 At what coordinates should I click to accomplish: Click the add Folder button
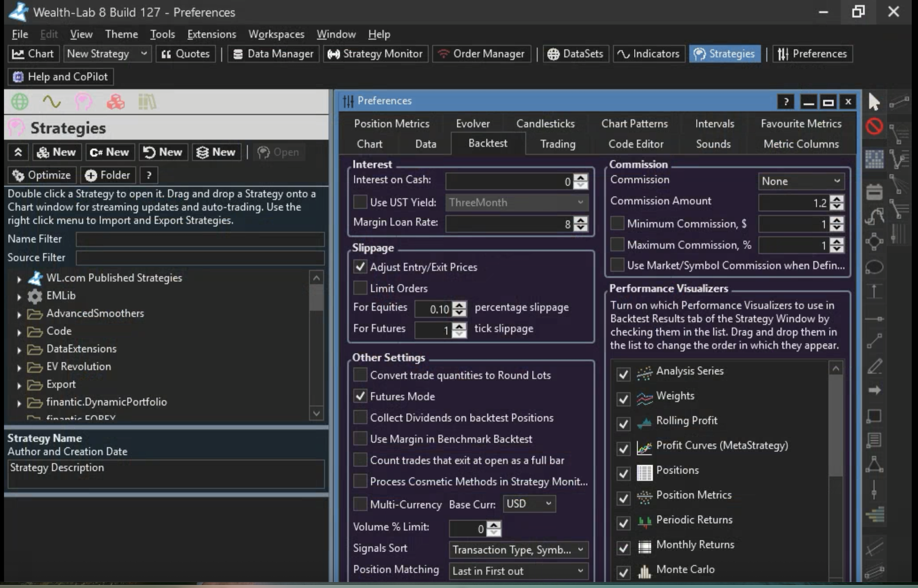108,175
